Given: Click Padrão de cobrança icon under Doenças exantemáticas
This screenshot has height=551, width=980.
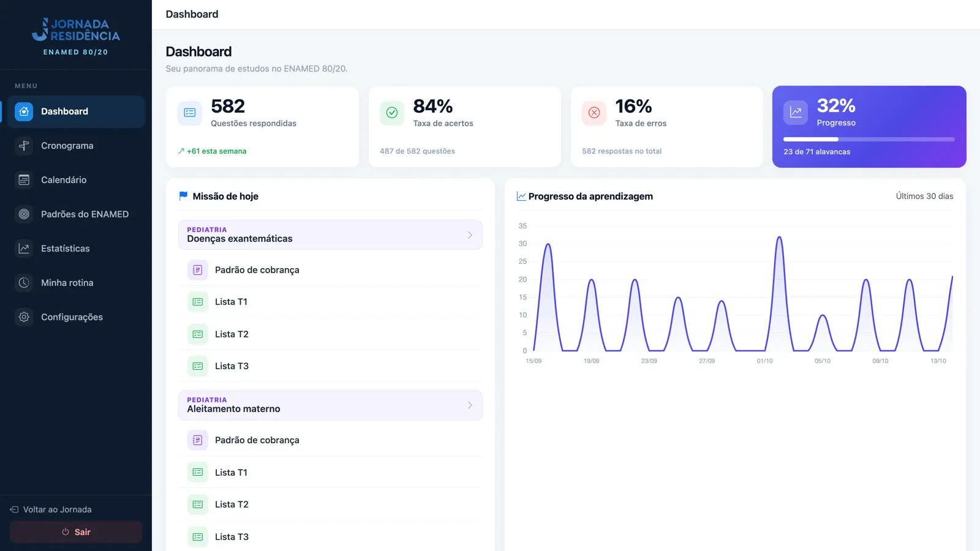Looking at the screenshot, I should (x=198, y=270).
